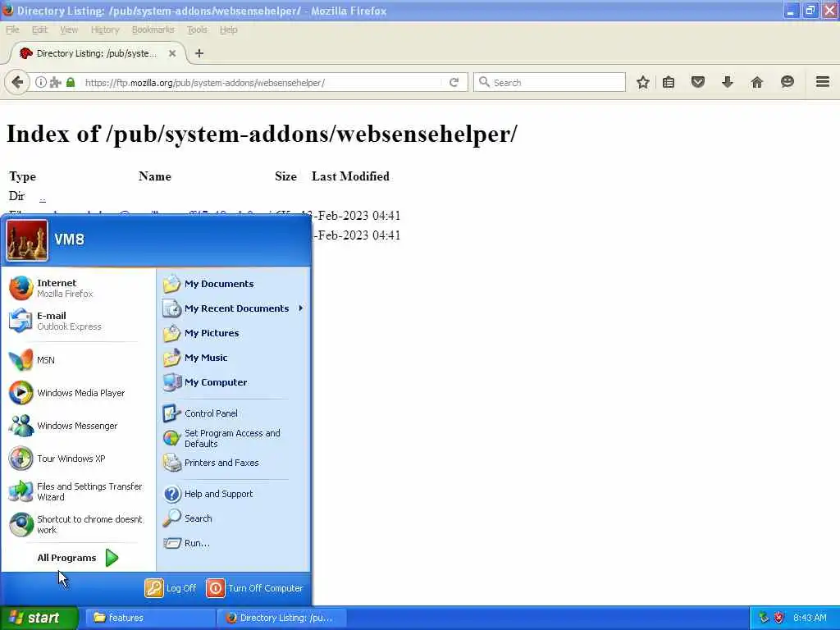Open a new tab with plus button
Image resolution: width=840 pixels, height=630 pixels.
(199, 53)
